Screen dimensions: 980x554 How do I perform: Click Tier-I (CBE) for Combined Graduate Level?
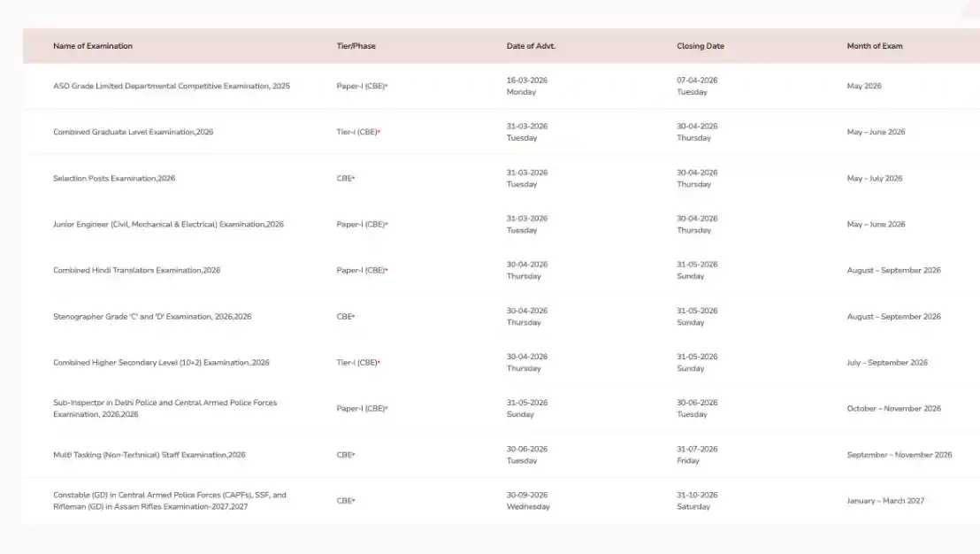pyautogui.click(x=358, y=133)
